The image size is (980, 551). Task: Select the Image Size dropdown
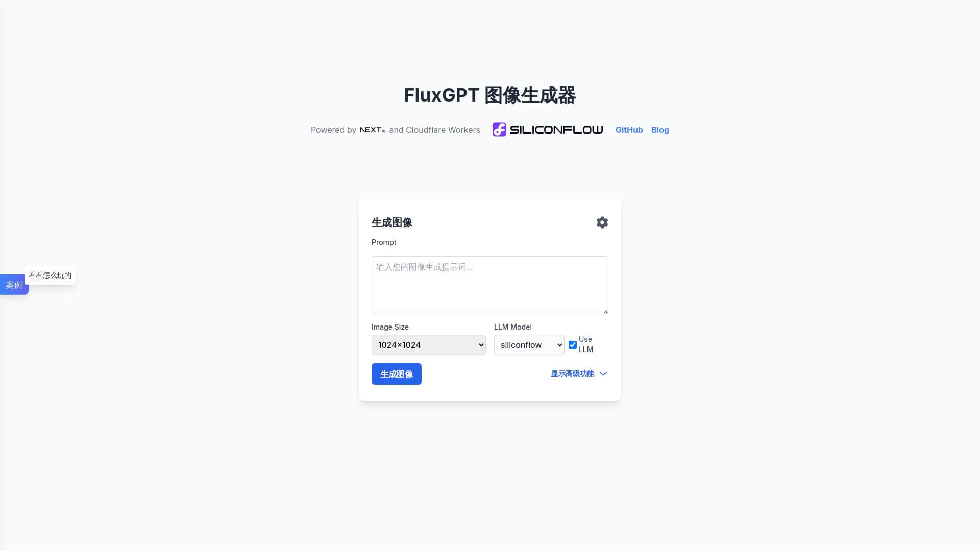click(x=428, y=344)
